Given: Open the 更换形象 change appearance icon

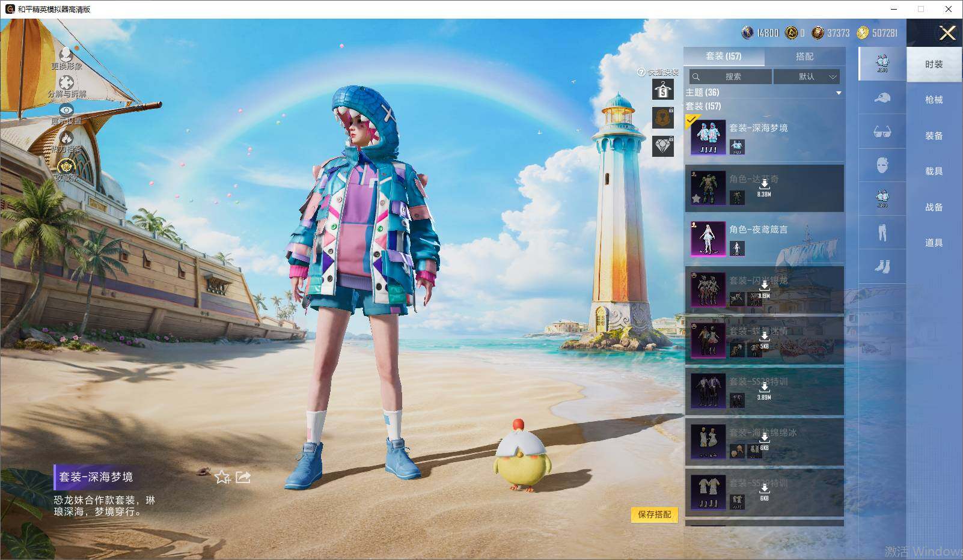Looking at the screenshot, I should coord(66,55).
